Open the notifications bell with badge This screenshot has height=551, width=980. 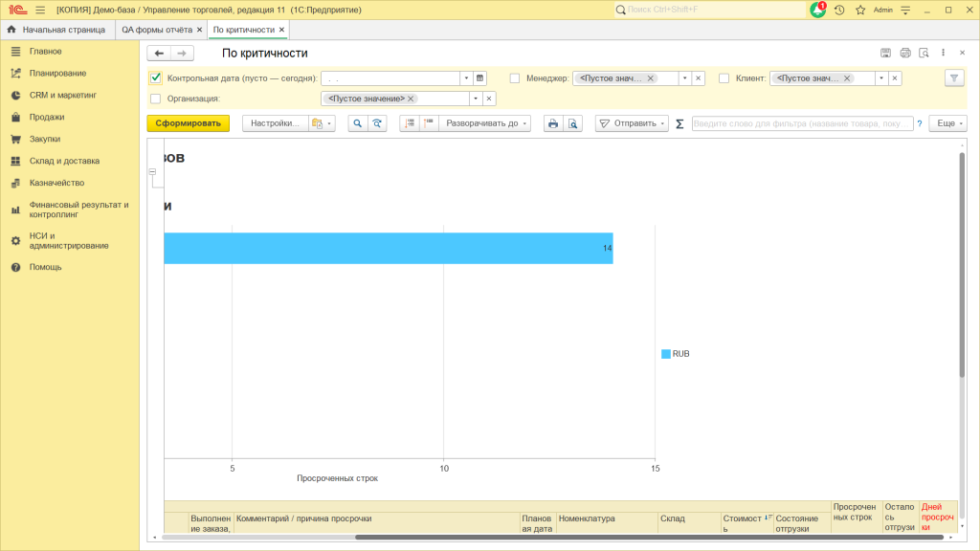[x=817, y=10]
